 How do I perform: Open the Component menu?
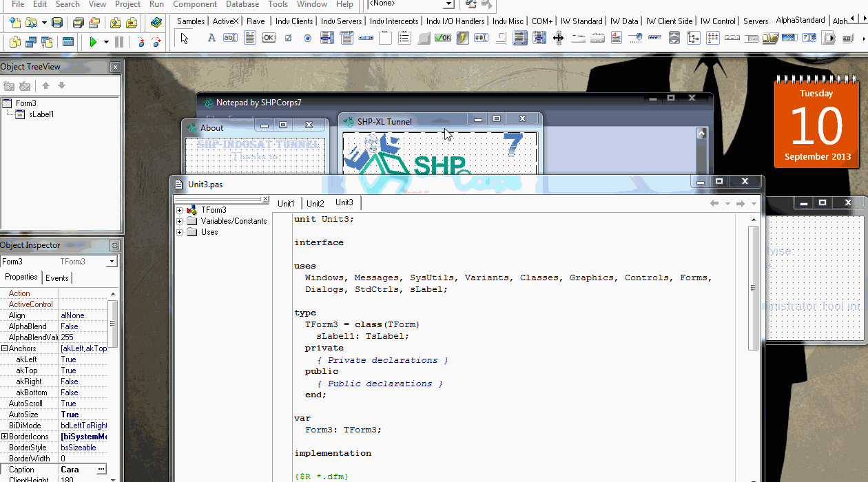click(195, 4)
